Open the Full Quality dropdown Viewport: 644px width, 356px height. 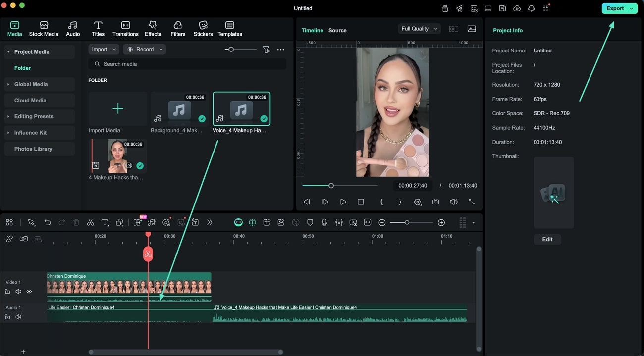point(419,29)
